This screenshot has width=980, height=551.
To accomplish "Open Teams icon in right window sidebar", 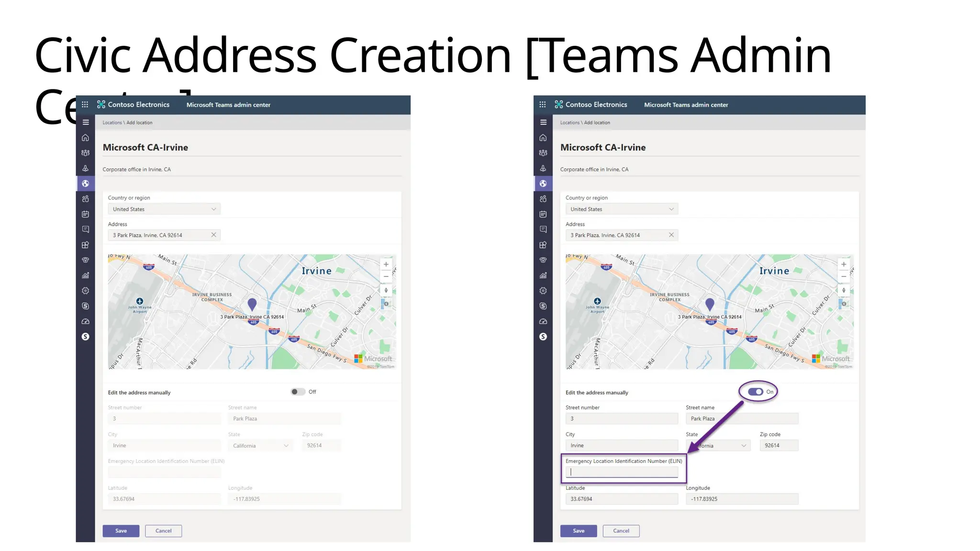I will 543,153.
